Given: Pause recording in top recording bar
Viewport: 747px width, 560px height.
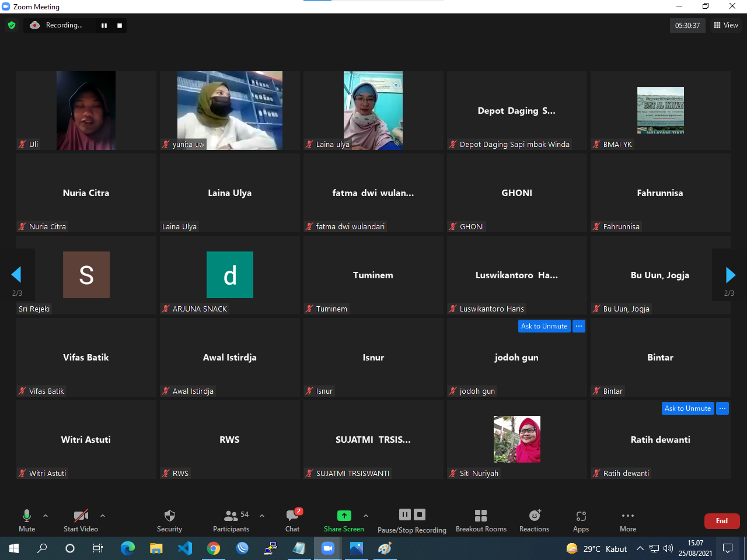Looking at the screenshot, I should [x=104, y=26].
